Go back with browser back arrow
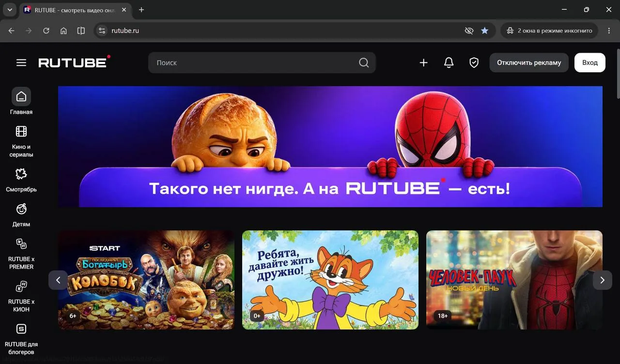 click(x=11, y=30)
